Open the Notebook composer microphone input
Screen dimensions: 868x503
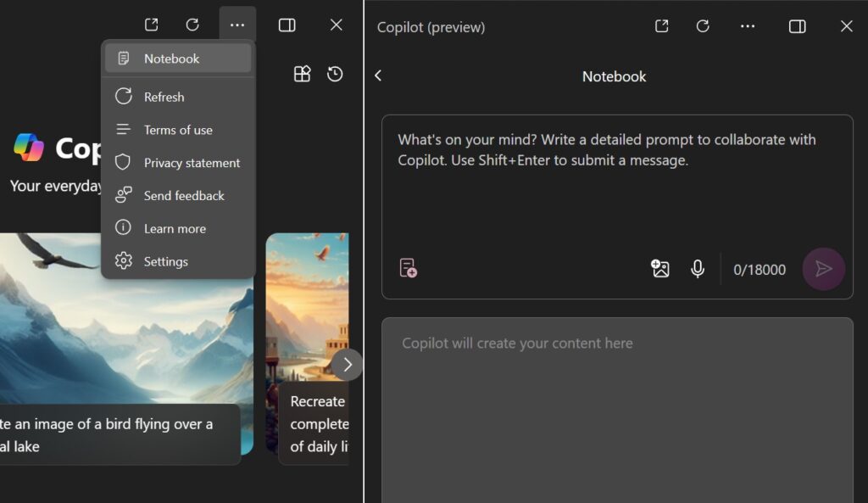tap(698, 268)
